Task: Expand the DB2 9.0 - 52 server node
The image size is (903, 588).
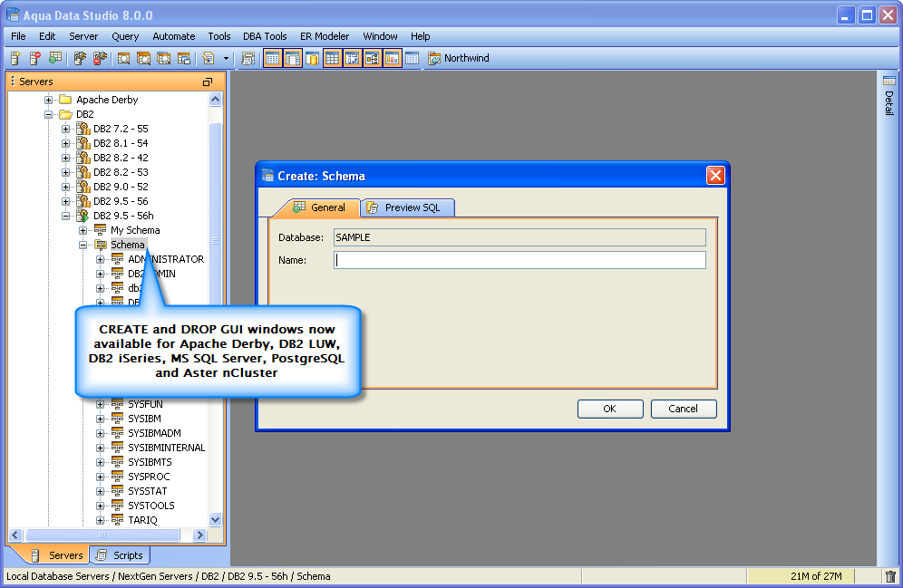Action: [65, 187]
